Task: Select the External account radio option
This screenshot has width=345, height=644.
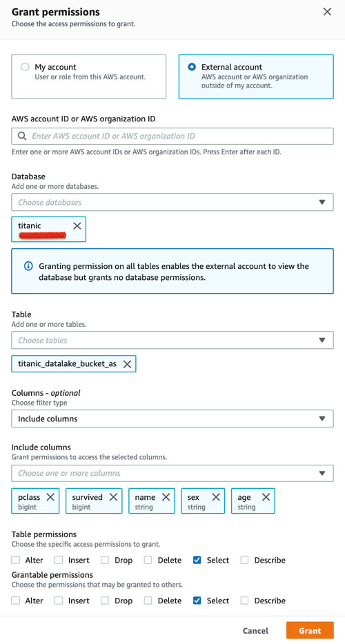Action: click(192, 67)
